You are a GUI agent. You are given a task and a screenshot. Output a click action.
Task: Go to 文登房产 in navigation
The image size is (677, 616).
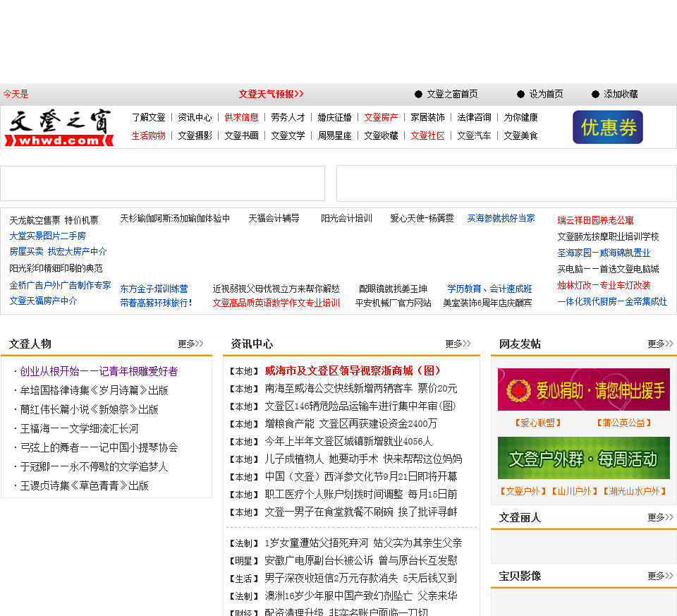coord(381,117)
